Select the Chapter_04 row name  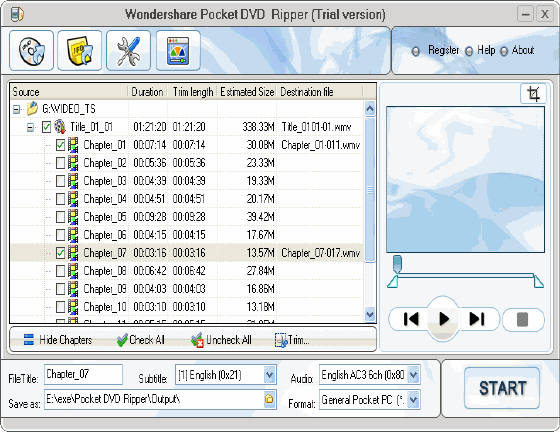click(105, 199)
